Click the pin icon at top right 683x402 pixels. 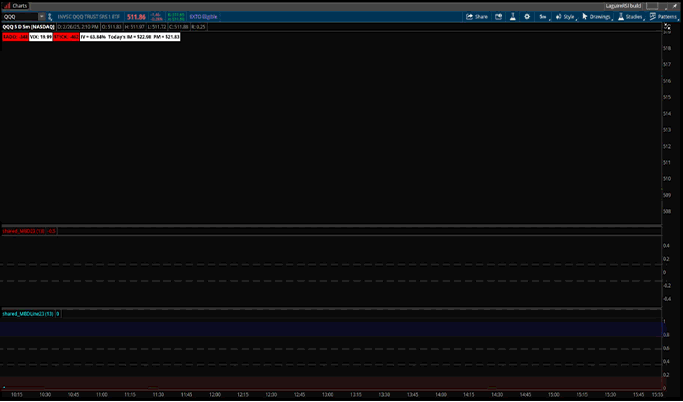pos(677,6)
